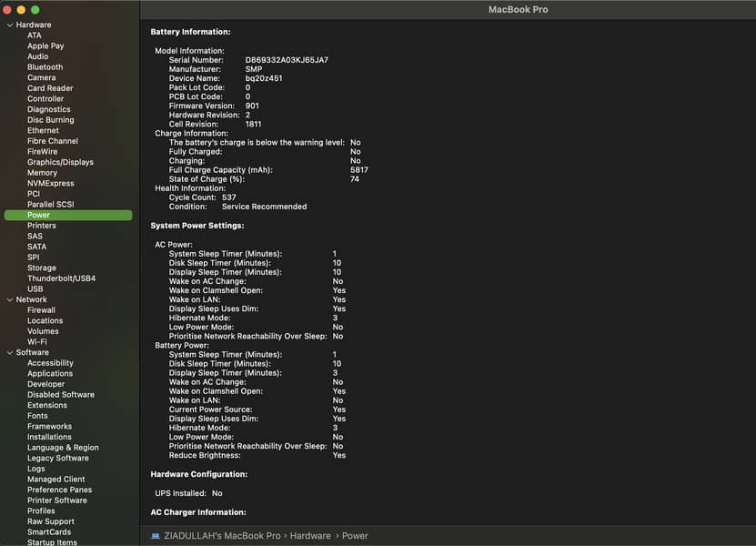756x546 pixels.
Task: Select Printer Software entry
Action: pyautogui.click(x=57, y=501)
